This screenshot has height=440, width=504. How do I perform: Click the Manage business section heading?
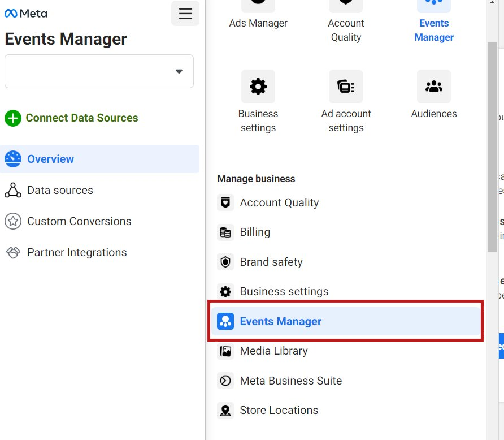[x=256, y=179]
